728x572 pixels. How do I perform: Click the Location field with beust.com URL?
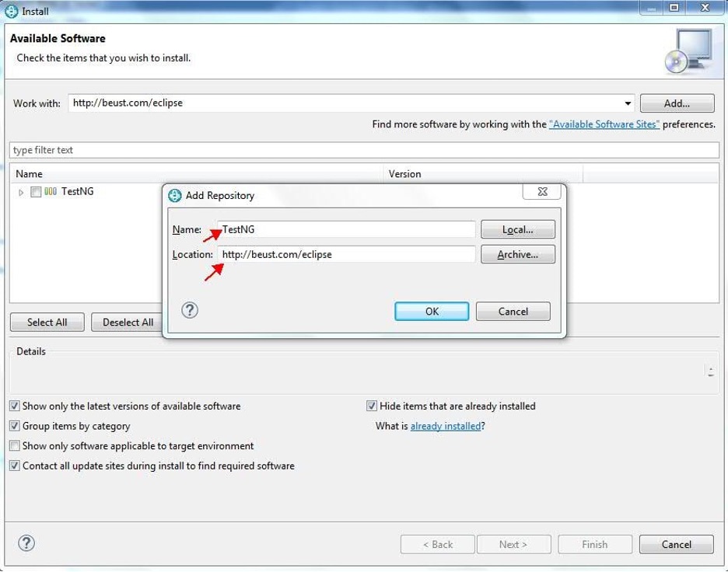tap(346, 254)
